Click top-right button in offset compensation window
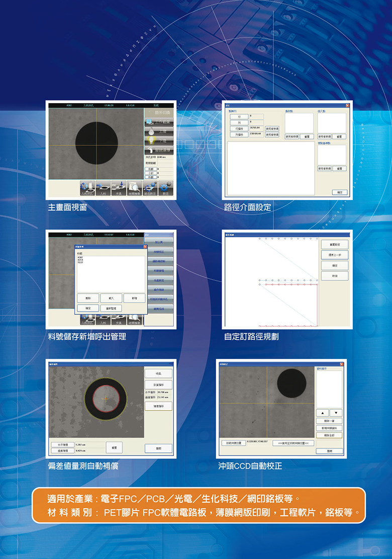This screenshot has width=392, height=559. 159,374
